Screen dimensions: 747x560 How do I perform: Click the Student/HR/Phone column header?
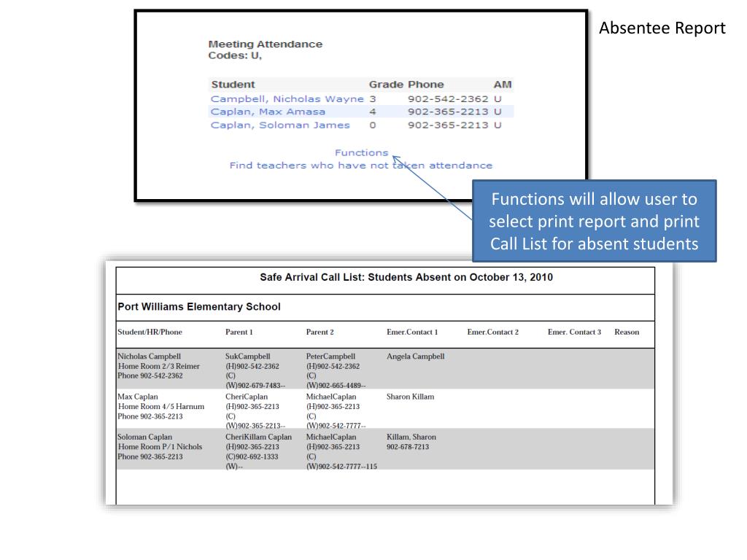pyautogui.click(x=150, y=332)
